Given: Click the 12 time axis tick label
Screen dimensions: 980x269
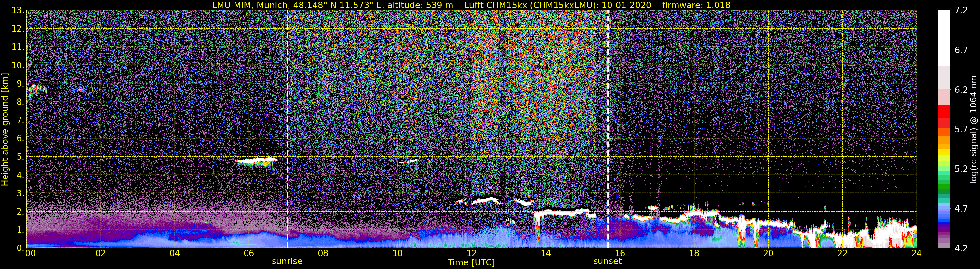Looking at the screenshot, I should click(x=471, y=253).
